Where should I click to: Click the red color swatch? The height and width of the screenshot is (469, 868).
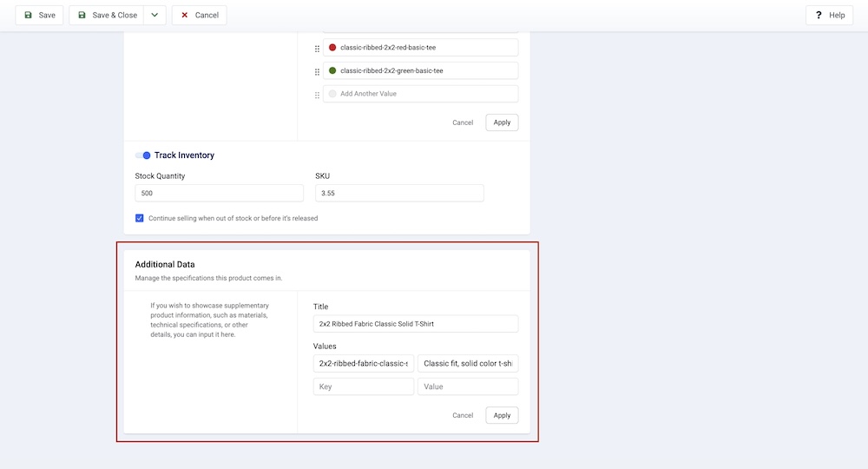[x=332, y=48]
